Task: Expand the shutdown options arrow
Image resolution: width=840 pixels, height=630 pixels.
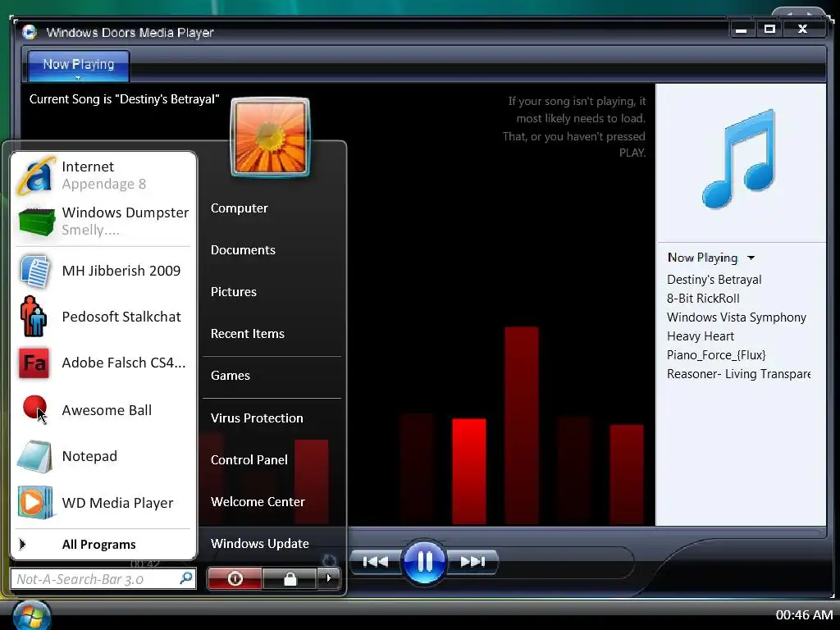Action: (x=329, y=578)
